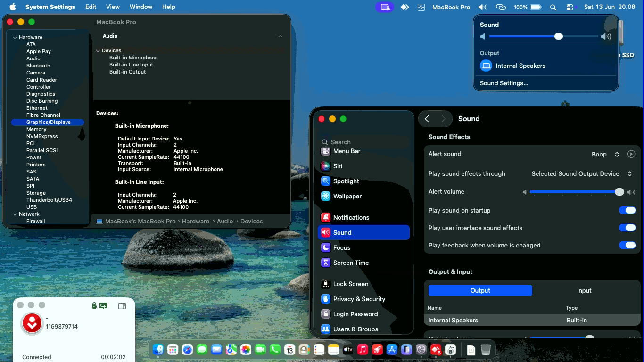This screenshot has width=644, height=362.
Task: Open Privacy & Security hand icon
Action: [325, 299]
